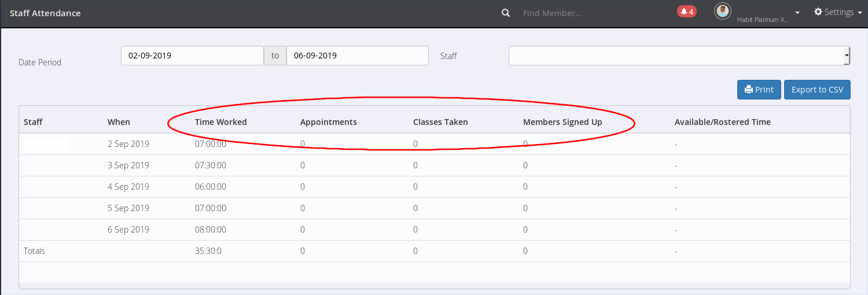Export attendance to CSV
This screenshot has width=868, height=295.
[817, 90]
